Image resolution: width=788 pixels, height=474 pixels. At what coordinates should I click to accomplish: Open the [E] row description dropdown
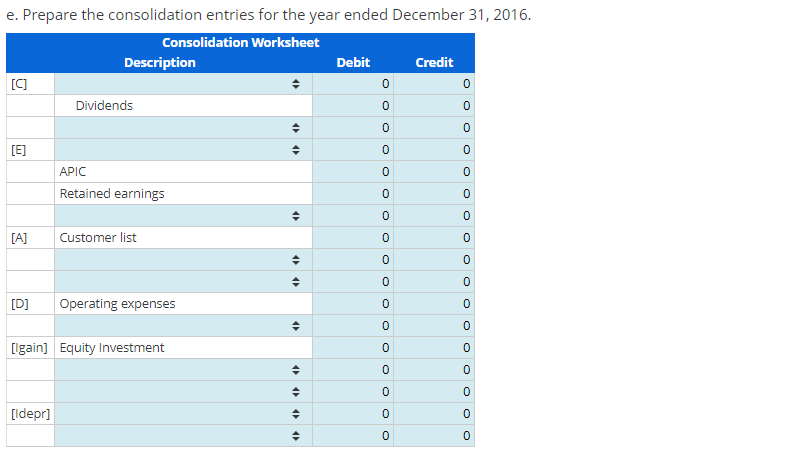(183, 150)
